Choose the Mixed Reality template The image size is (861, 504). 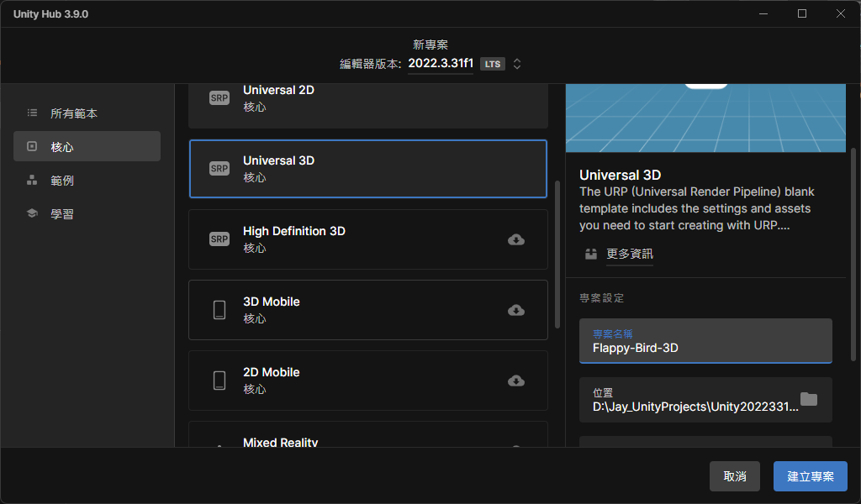pos(368,434)
